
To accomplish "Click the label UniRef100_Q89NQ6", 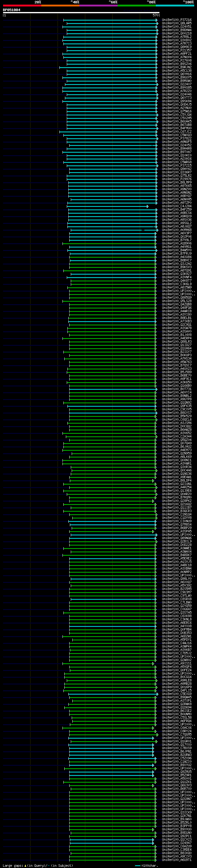I will coord(177,538).
